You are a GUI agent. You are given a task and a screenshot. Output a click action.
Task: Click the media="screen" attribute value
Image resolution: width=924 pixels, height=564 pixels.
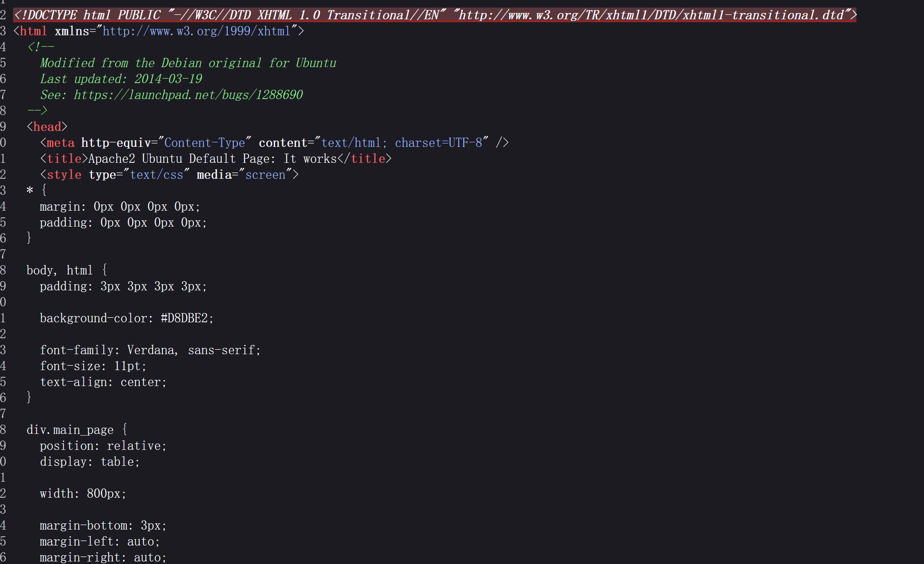265,175
